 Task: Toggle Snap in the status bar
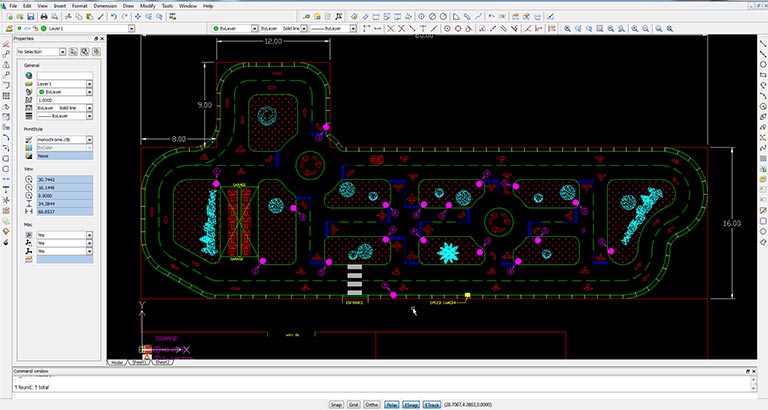pyautogui.click(x=336, y=405)
